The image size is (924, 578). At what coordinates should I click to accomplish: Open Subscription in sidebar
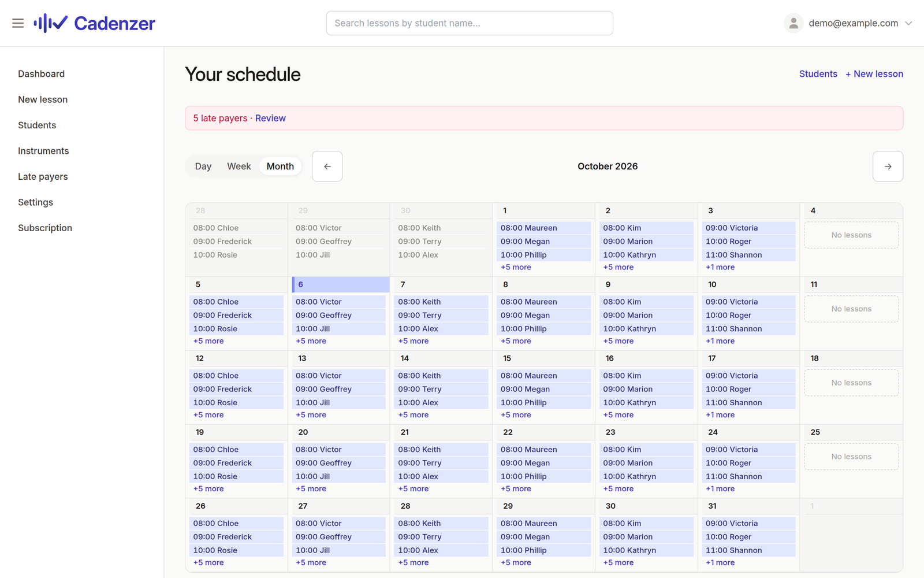click(45, 228)
